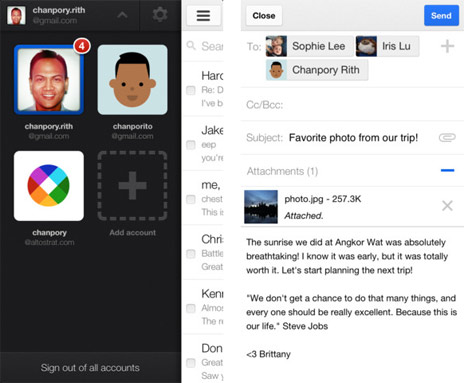Click the '<3 Brittany' signature line
This screenshot has height=383, width=464.
click(268, 354)
